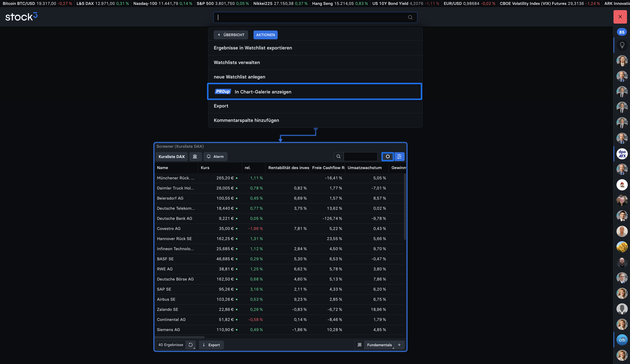Click the Export button below the table
The image size is (630, 364).
(211, 345)
